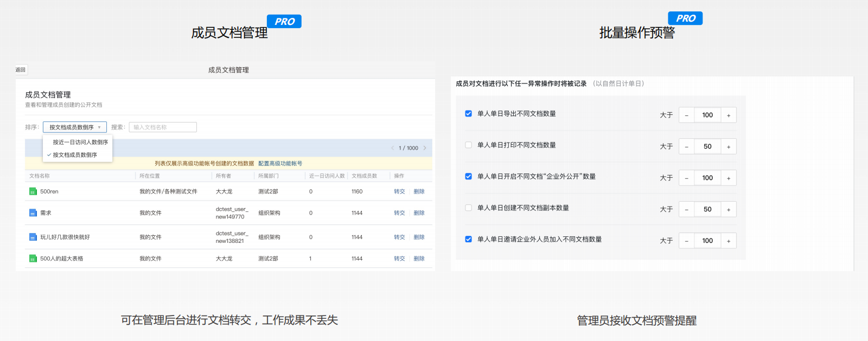Image resolution: width=868 pixels, height=341 pixels.
Task: Click the 近一日访问人数 column header
Action: pos(327,176)
